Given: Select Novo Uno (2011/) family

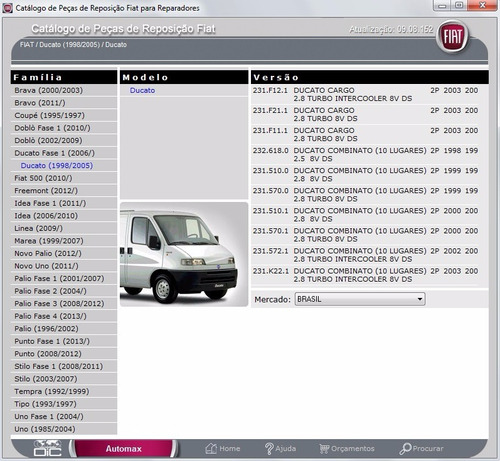Looking at the screenshot, I should click(x=64, y=266).
